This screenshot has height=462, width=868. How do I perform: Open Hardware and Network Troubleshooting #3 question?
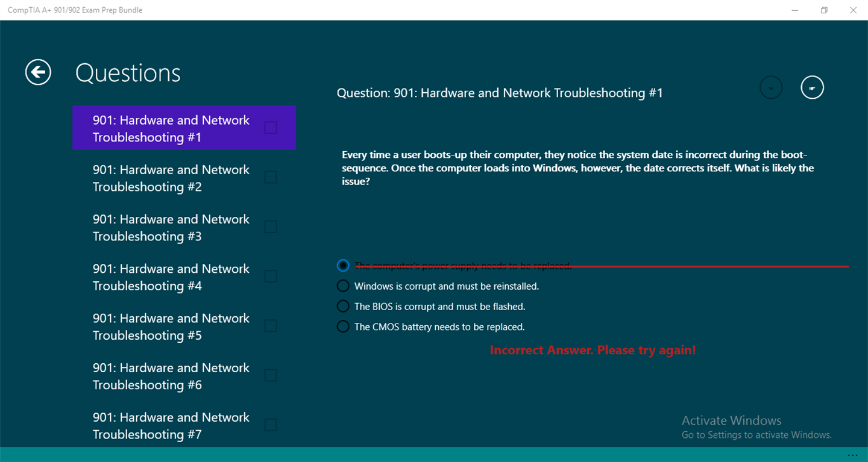pos(184,227)
